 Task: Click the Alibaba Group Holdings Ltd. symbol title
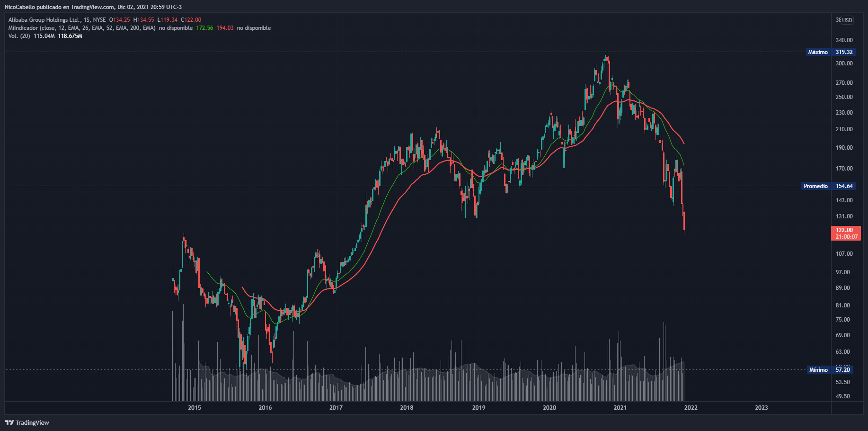coord(44,20)
